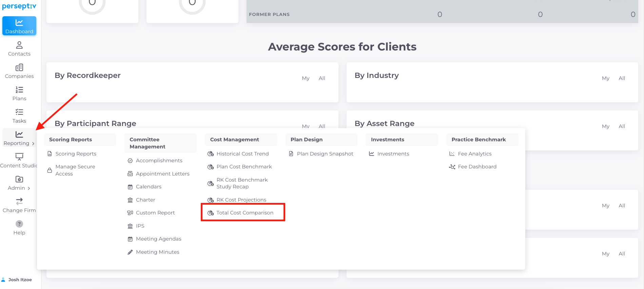Viewport: 644px width, 289px height.
Task: Click the RK Cost Benchmark Study Recap icon
Action: [x=211, y=183]
